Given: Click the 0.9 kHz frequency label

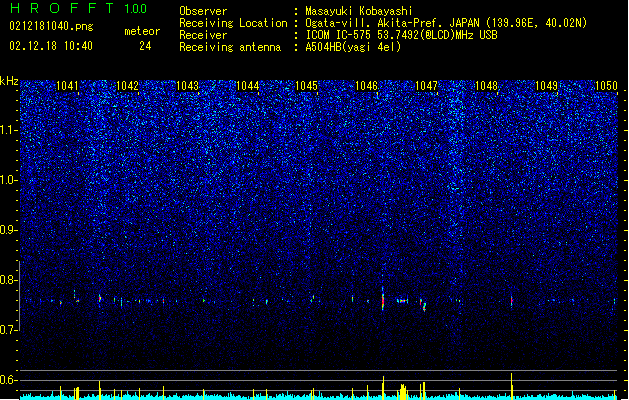Looking at the screenshot, I should tap(9, 230).
